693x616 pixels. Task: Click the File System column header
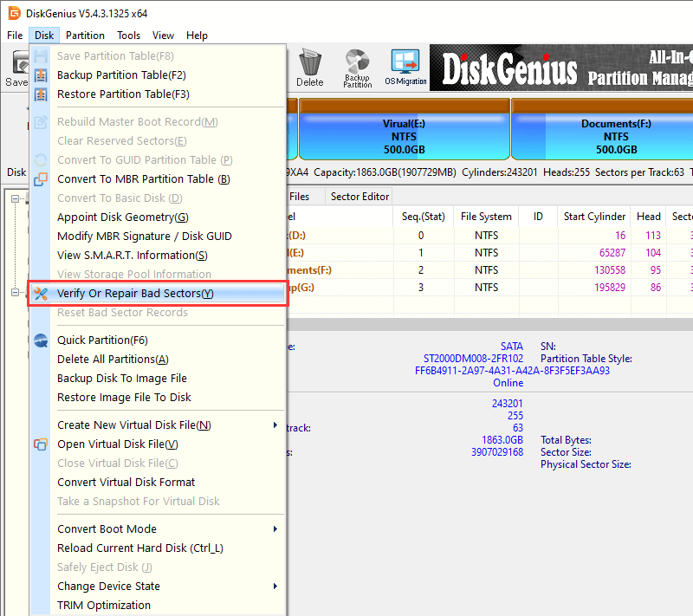(x=488, y=217)
